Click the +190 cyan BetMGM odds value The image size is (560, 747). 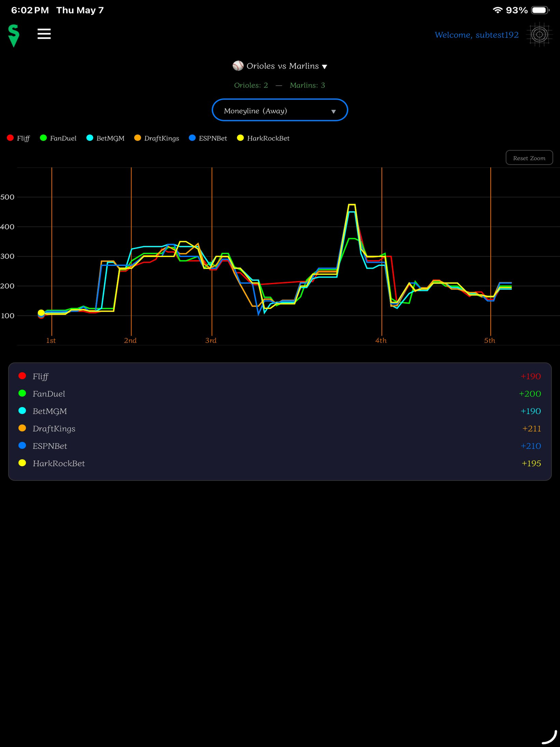531,411
